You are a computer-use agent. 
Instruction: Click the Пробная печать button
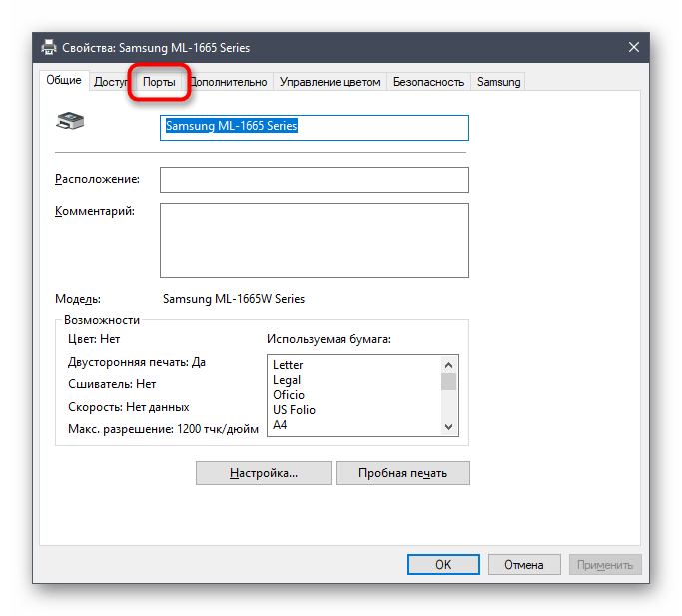(402, 473)
